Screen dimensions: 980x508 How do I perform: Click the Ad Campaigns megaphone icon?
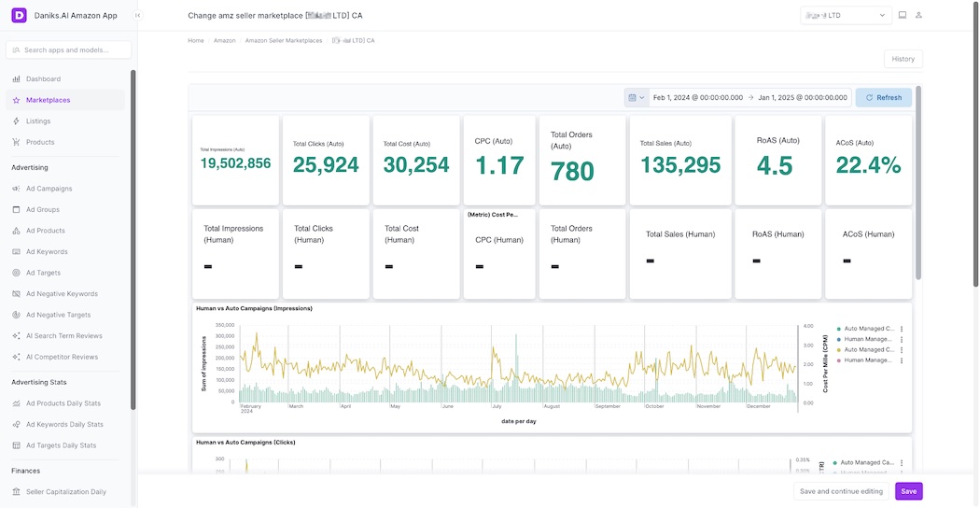coord(17,189)
